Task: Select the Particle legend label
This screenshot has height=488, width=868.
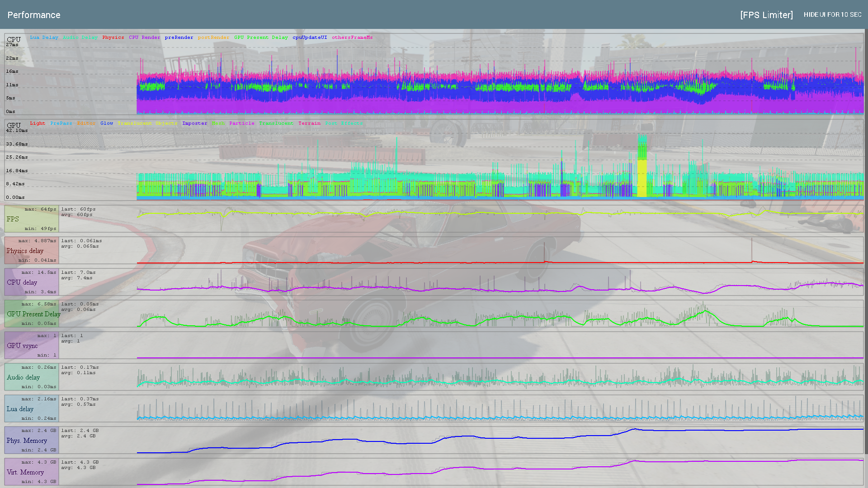Action: pos(241,123)
